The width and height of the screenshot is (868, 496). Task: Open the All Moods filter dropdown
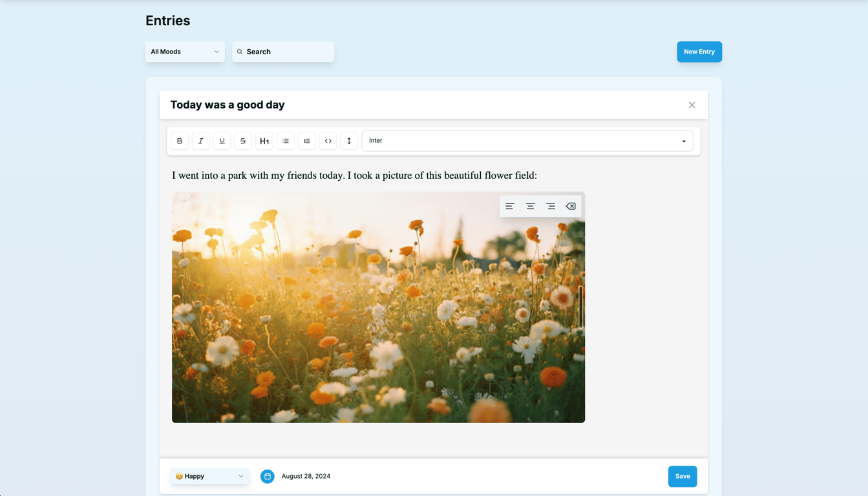pyautogui.click(x=185, y=52)
